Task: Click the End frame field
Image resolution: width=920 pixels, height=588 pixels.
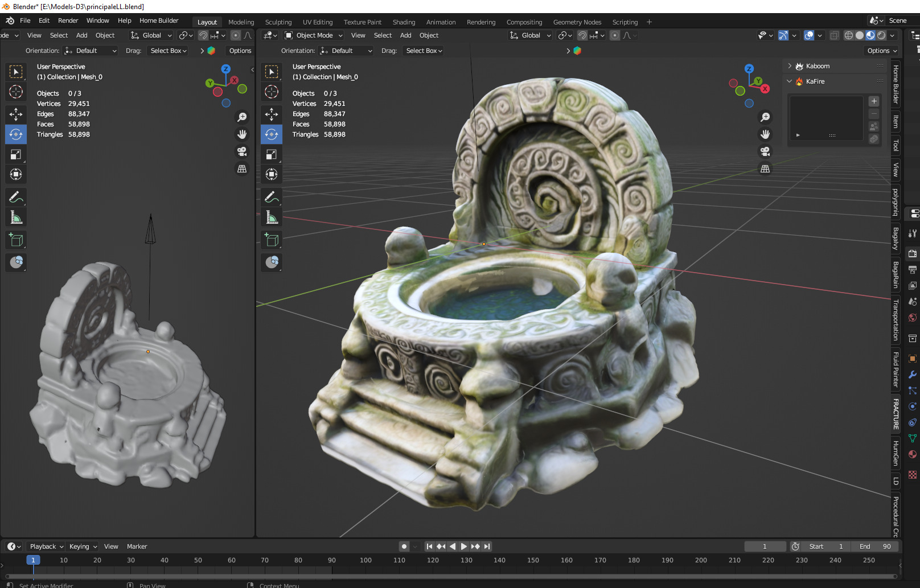Action: tap(875, 546)
